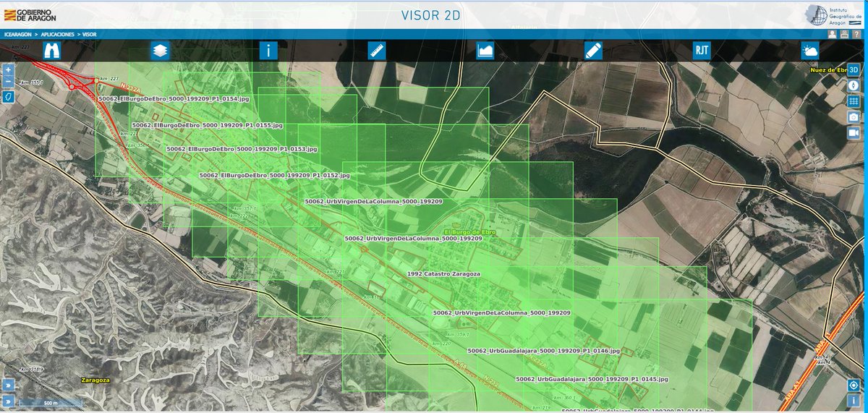Open the user login icon
Screen dimensions: 868x413
point(833,33)
